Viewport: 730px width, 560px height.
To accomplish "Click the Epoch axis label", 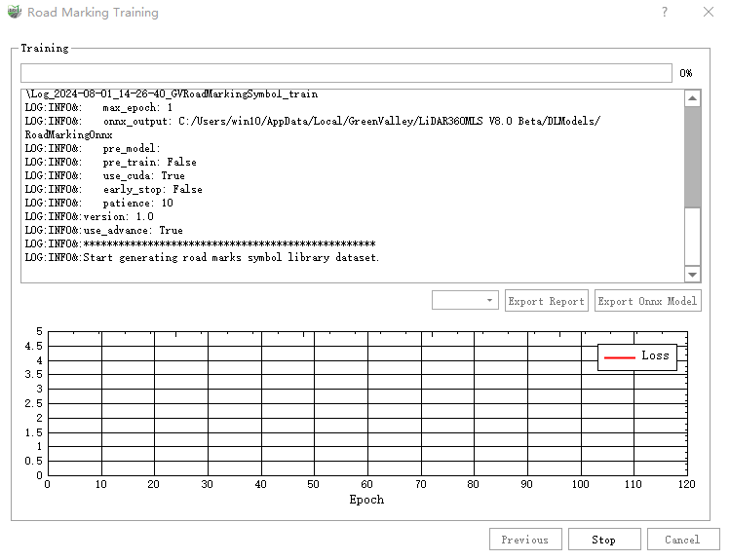I will (366, 500).
